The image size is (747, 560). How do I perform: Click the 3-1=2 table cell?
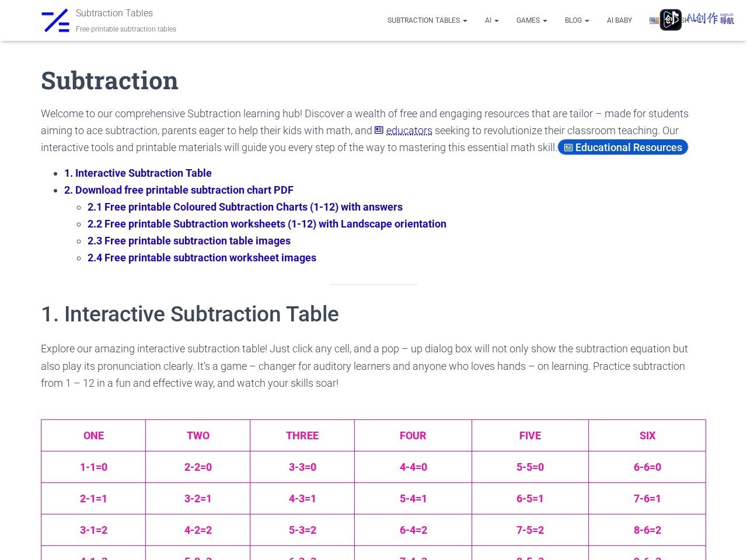click(x=93, y=530)
